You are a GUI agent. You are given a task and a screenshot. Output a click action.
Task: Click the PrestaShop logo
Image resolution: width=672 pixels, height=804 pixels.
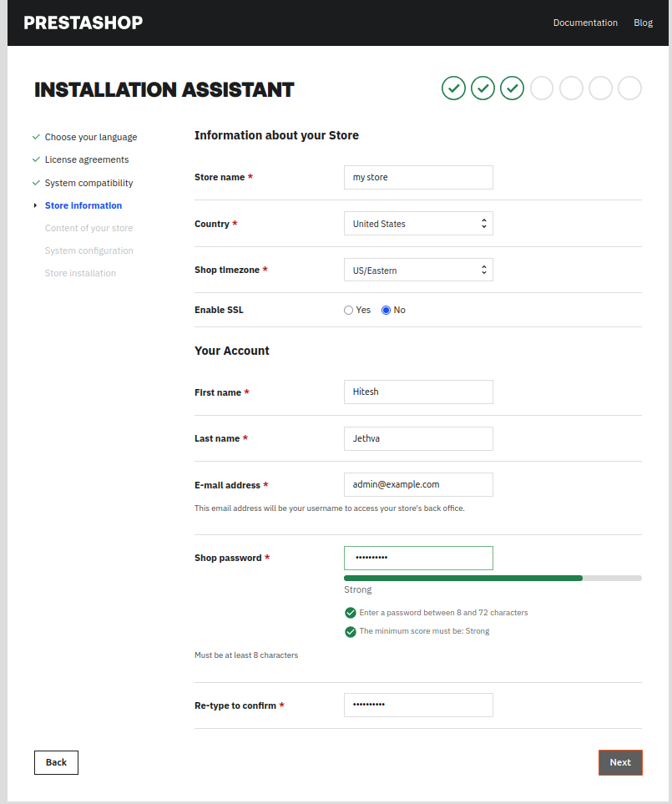pyautogui.click(x=83, y=23)
